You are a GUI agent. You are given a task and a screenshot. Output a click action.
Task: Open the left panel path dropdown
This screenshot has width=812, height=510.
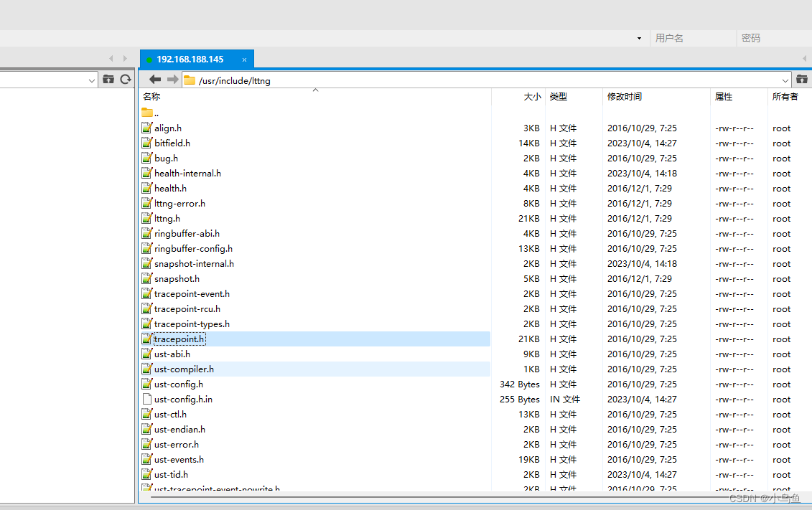coord(91,80)
